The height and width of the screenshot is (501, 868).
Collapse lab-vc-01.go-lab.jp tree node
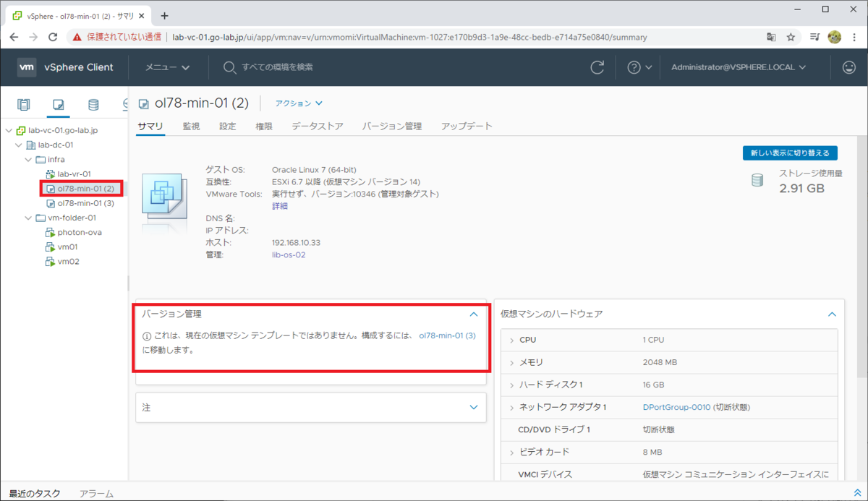pos(8,130)
